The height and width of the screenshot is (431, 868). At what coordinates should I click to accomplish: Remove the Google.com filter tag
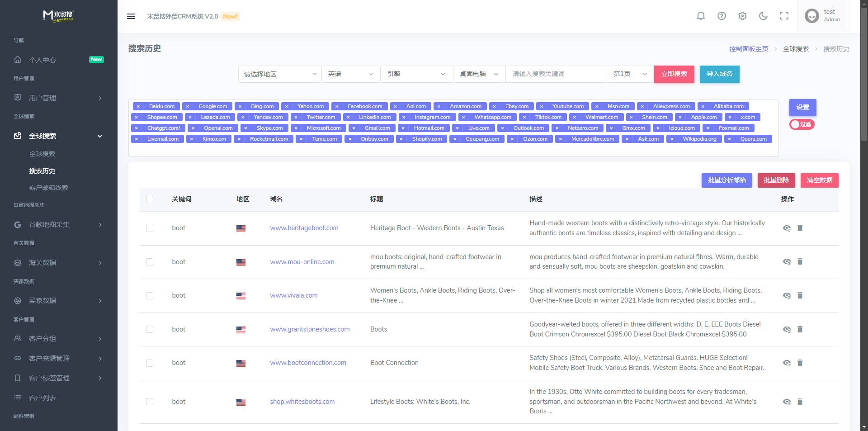coord(188,106)
